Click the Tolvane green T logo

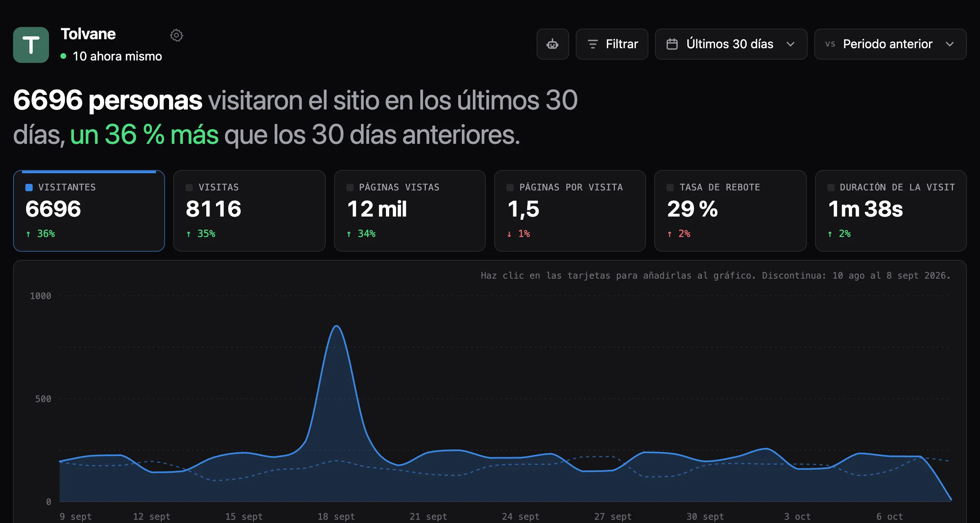click(x=31, y=45)
